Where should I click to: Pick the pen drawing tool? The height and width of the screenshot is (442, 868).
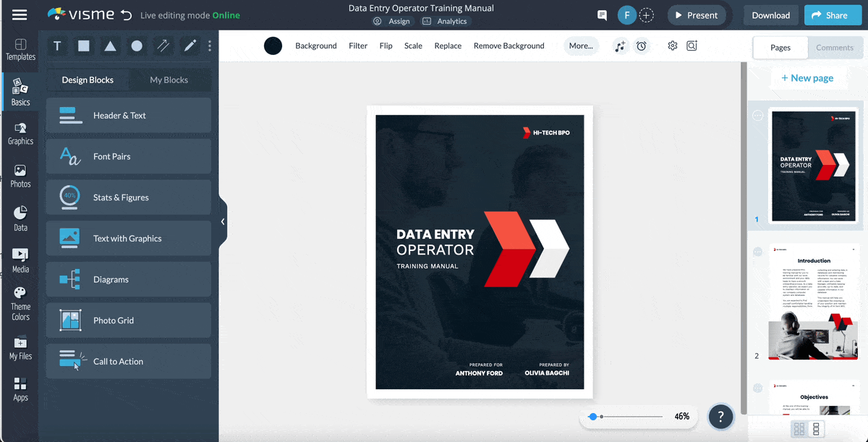(190, 46)
